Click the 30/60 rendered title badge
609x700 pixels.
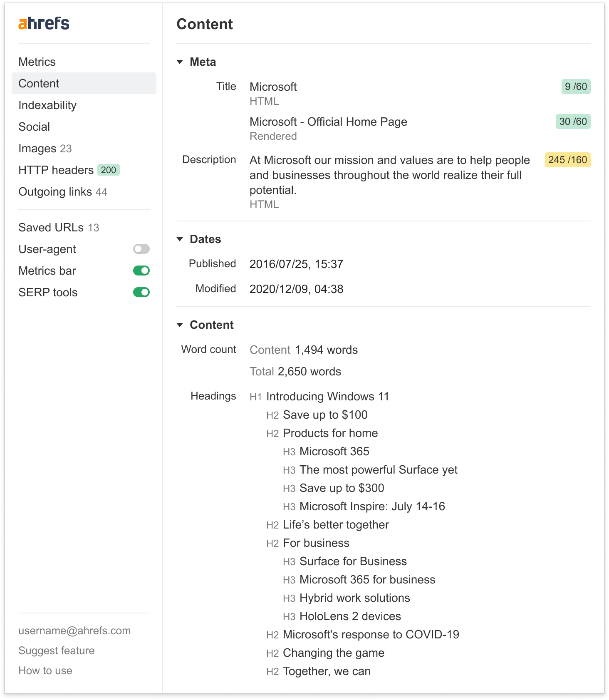point(573,122)
